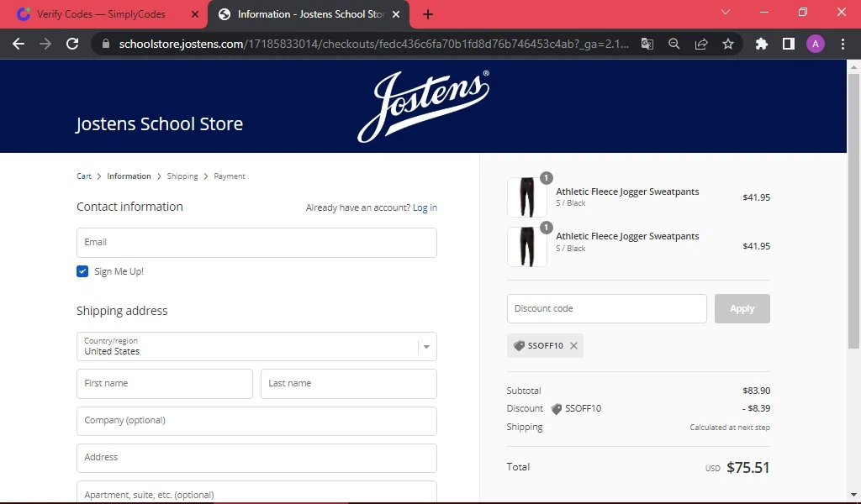Click the tag icon beside Discount row
Viewport: 861px width, 504px height.
click(557, 408)
